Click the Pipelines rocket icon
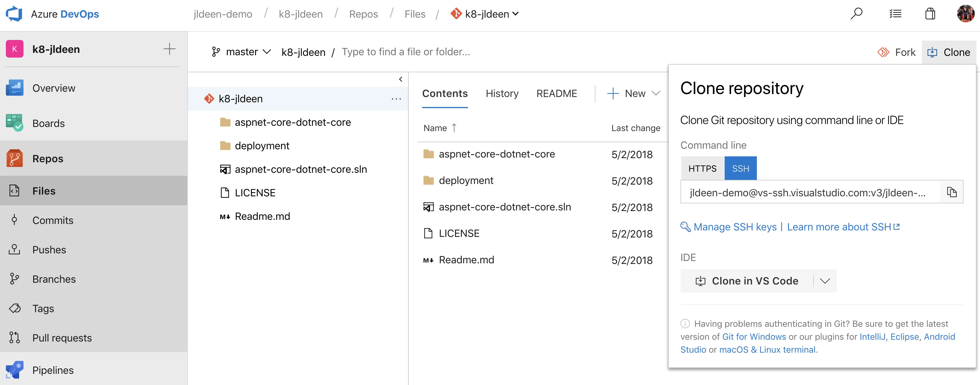980x385 pixels. pyautogui.click(x=14, y=370)
